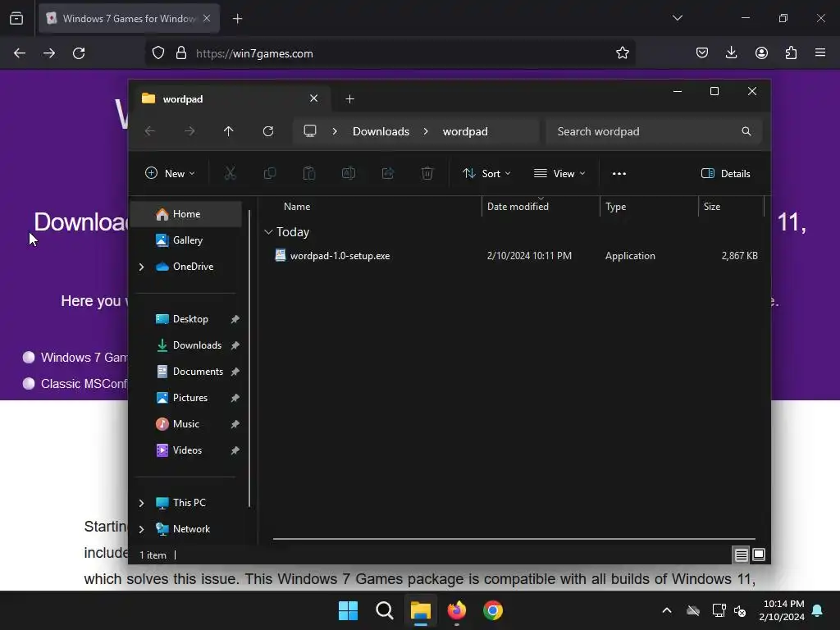Image resolution: width=840 pixels, height=630 pixels.
Task: Open Firefox account profile icon
Action: [761, 53]
